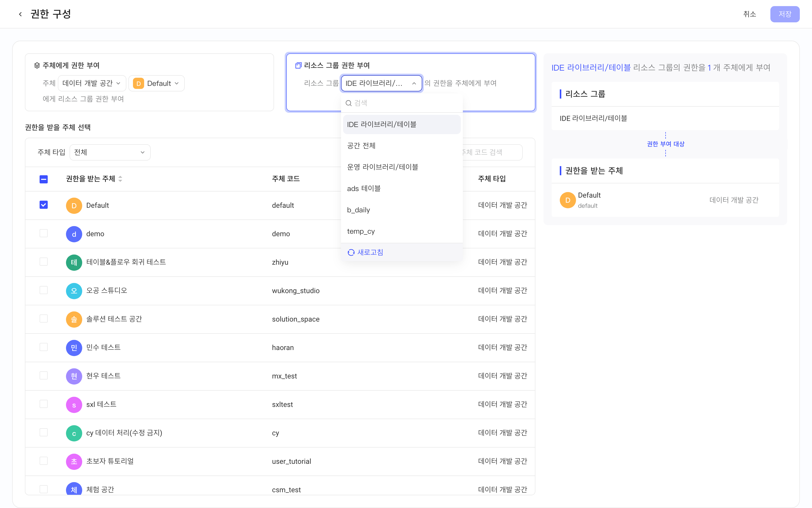
Task: Click the 취소 cancel button
Action: click(750, 14)
